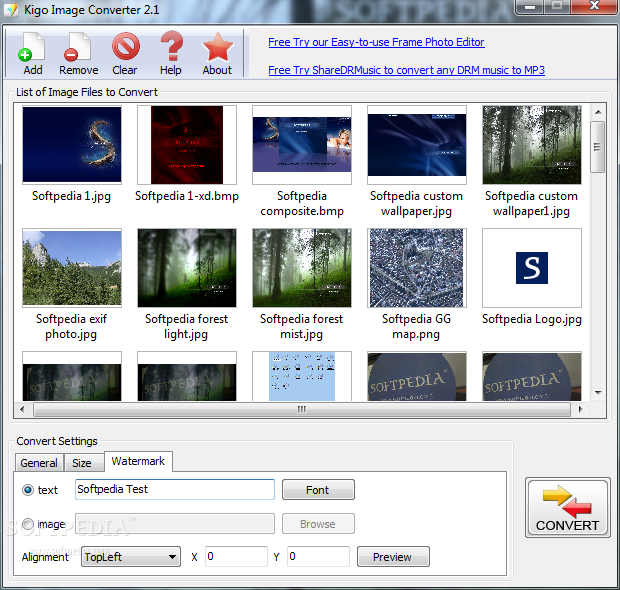Image resolution: width=620 pixels, height=590 pixels.
Task: Click the Y offset input field
Action: (x=318, y=556)
